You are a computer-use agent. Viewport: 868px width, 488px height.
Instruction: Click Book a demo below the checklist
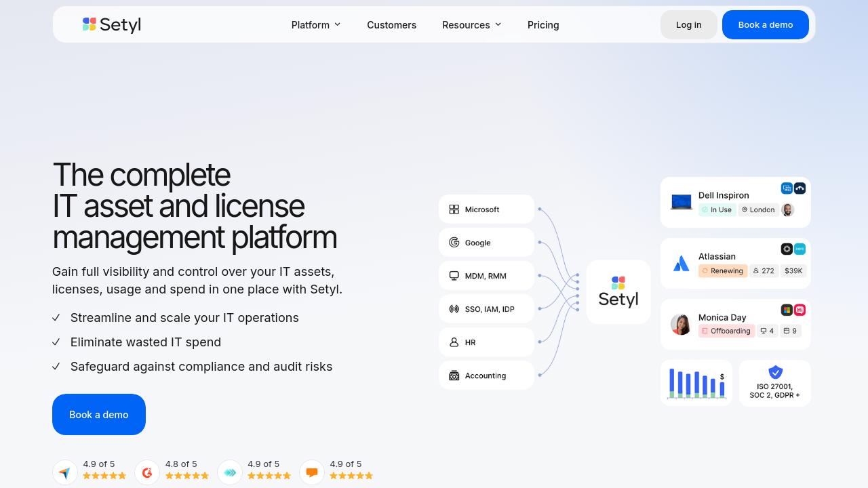click(99, 414)
